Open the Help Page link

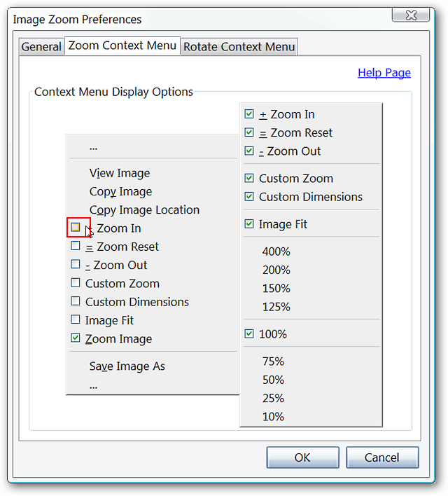pyautogui.click(x=384, y=73)
